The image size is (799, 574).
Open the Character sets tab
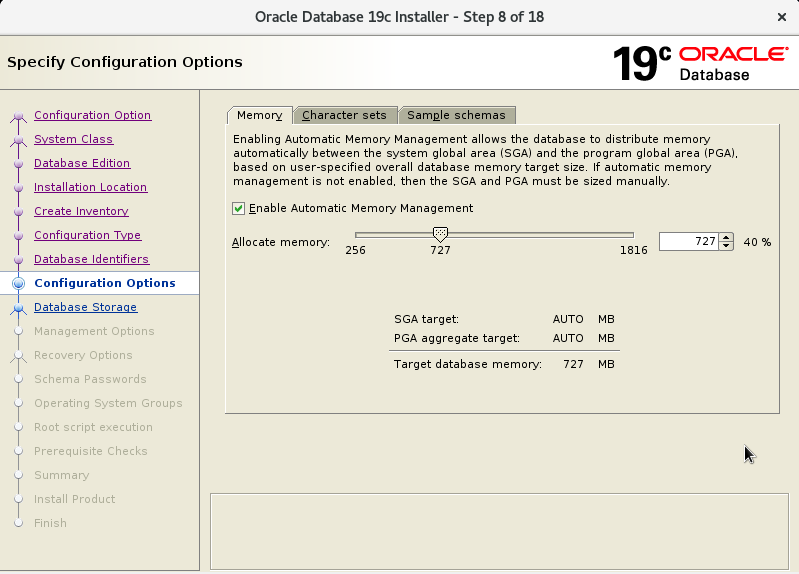[x=344, y=115]
